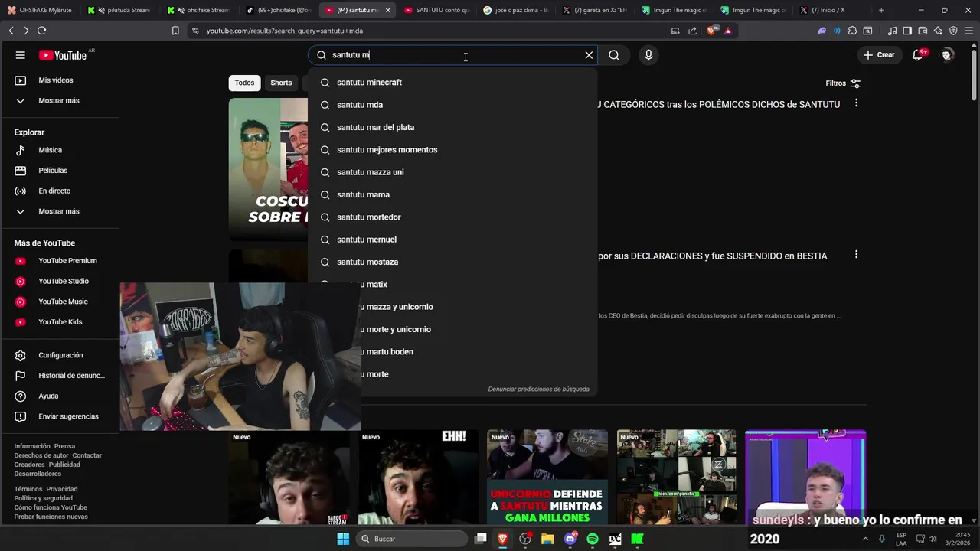Start voice search with the microphone
The image size is (980, 551).
[x=648, y=55]
